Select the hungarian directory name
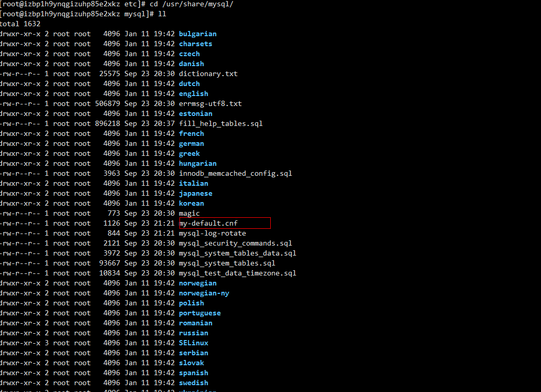The height and width of the screenshot is (392, 541). 198,164
